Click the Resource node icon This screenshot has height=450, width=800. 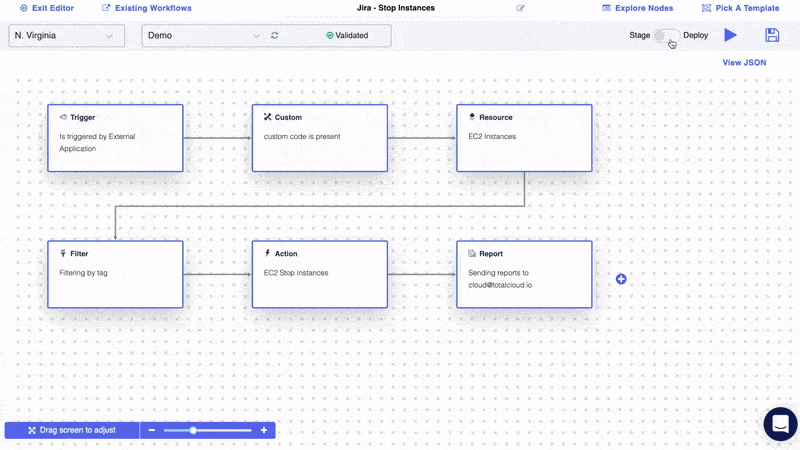(472, 116)
